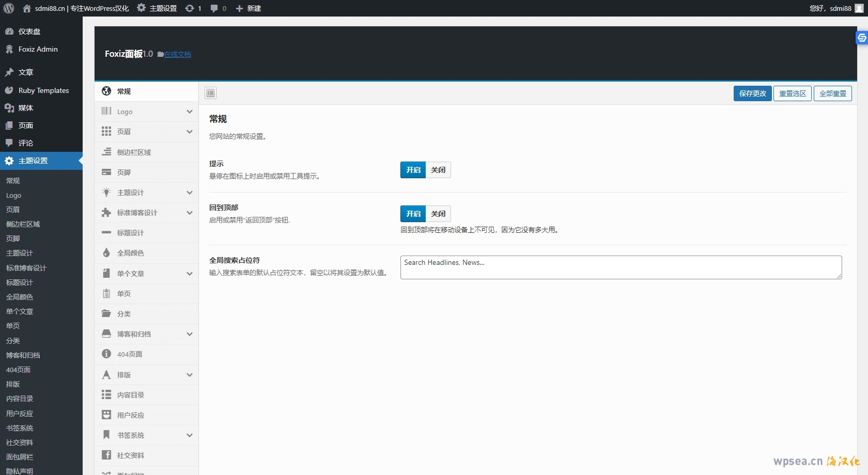Click the blue floating widget icon at right edge
The height and width of the screenshot is (475, 868).
862,38
